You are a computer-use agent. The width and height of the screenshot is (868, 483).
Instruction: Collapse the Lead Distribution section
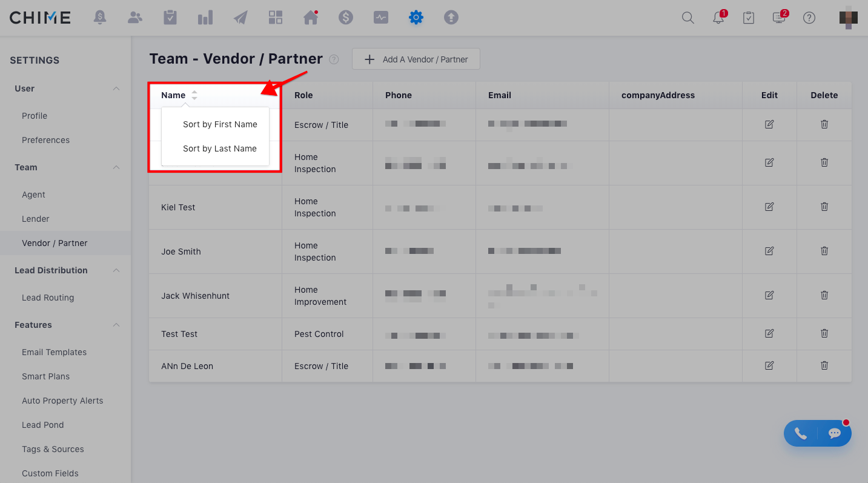coord(116,270)
